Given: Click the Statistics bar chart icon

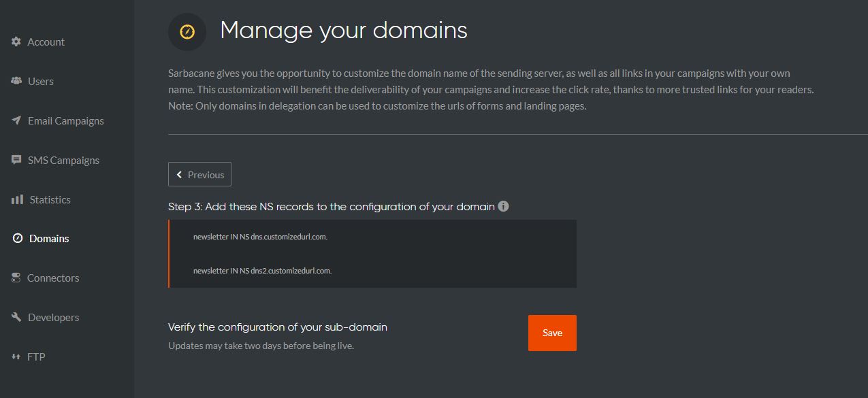Looking at the screenshot, I should pyautogui.click(x=17, y=199).
